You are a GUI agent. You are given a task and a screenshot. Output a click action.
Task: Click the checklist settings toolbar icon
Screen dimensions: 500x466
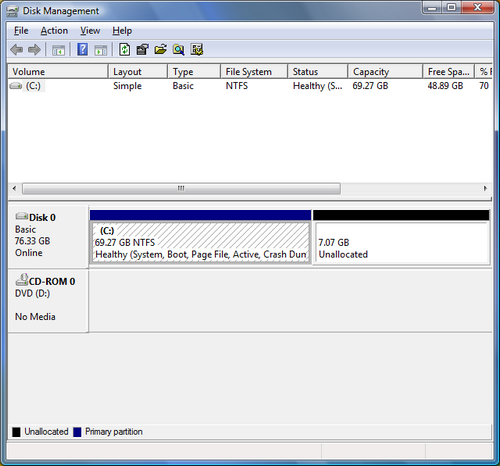tap(197, 50)
